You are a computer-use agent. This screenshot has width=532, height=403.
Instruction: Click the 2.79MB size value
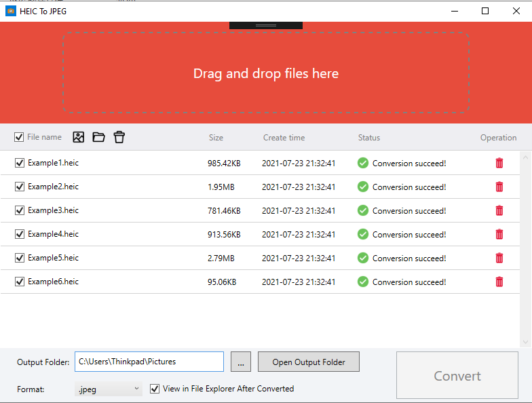point(221,258)
